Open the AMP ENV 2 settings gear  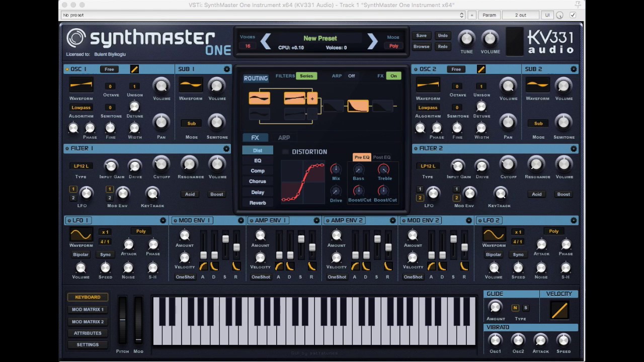click(393, 220)
